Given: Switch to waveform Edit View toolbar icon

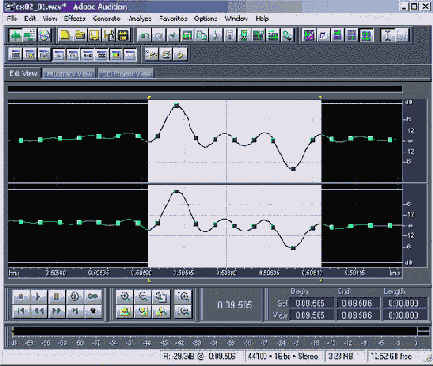Looking at the screenshot, I should click(x=15, y=35).
